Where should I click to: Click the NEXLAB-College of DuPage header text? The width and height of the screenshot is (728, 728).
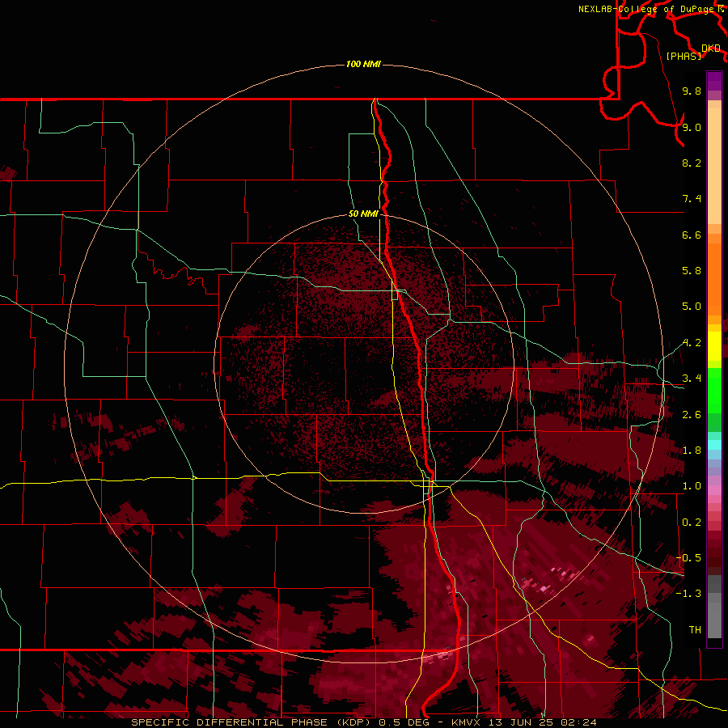click(x=647, y=9)
